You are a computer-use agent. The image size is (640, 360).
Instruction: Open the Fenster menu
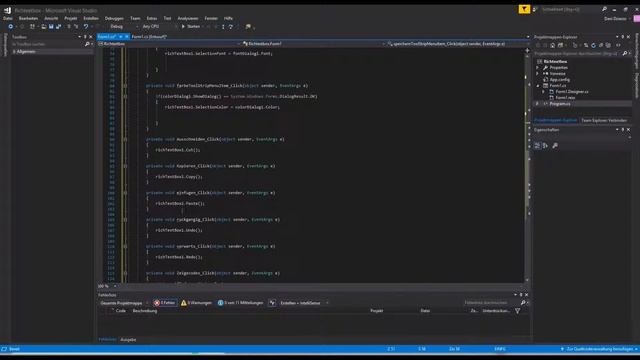pyautogui.click(x=211, y=18)
